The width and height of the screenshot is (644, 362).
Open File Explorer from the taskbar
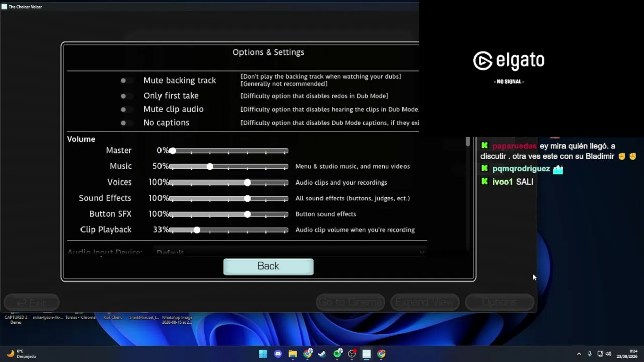tap(292, 354)
